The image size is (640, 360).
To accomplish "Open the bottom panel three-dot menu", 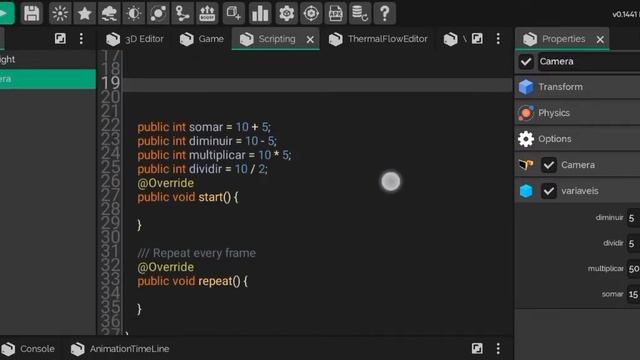I will pos(498,349).
